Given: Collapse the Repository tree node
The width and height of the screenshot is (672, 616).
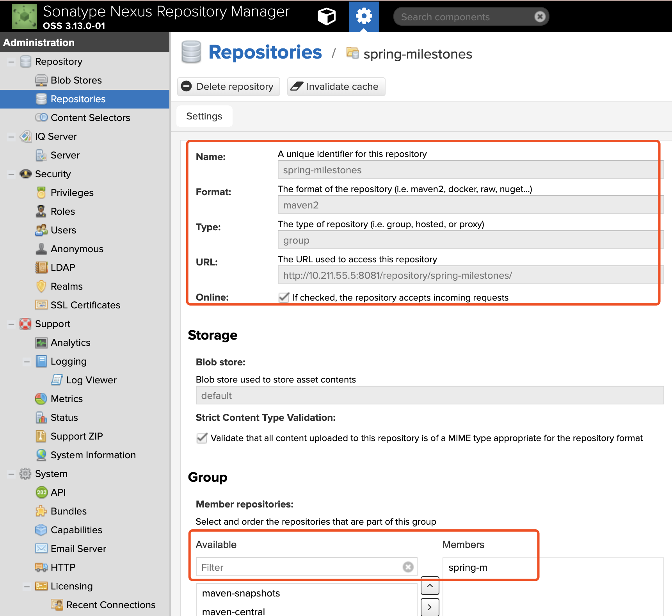Looking at the screenshot, I should tap(11, 62).
